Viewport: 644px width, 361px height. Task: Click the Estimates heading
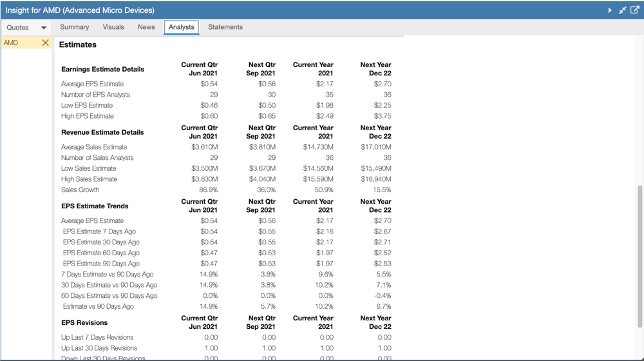click(78, 45)
